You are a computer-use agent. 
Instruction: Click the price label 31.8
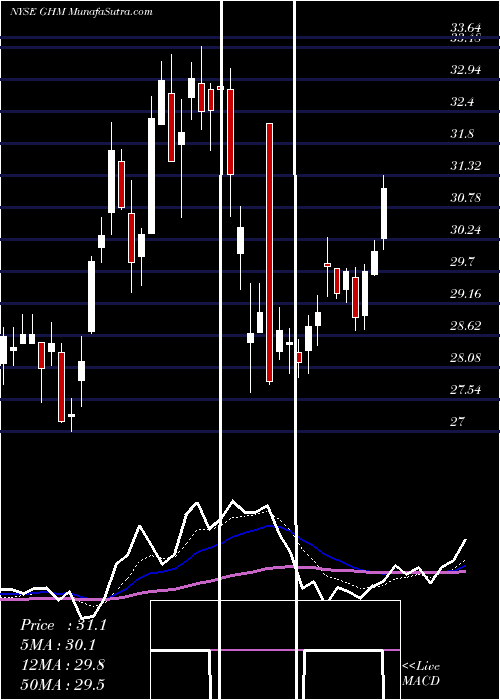[x=462, y=134]
